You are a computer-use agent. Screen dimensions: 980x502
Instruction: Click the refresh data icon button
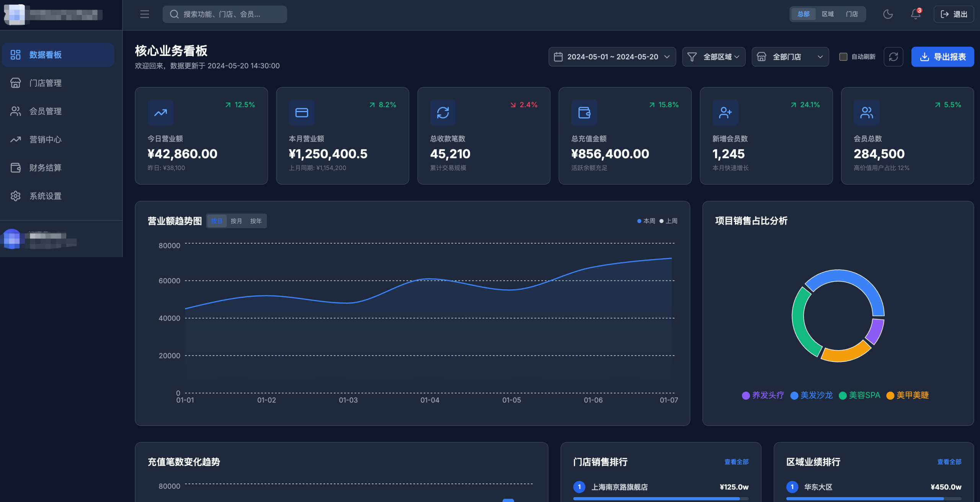[x=893, y=57]
